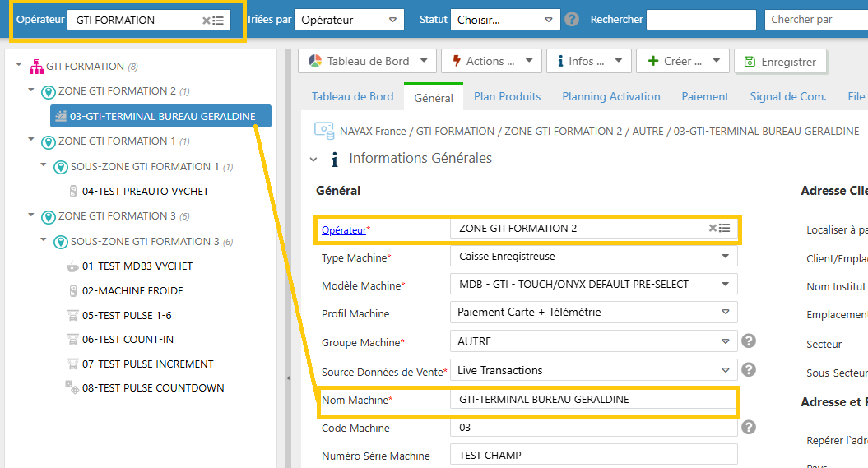
Task: Clear the ZONE GTI FORMATION 2 operator field
Action: click(713, 228)
